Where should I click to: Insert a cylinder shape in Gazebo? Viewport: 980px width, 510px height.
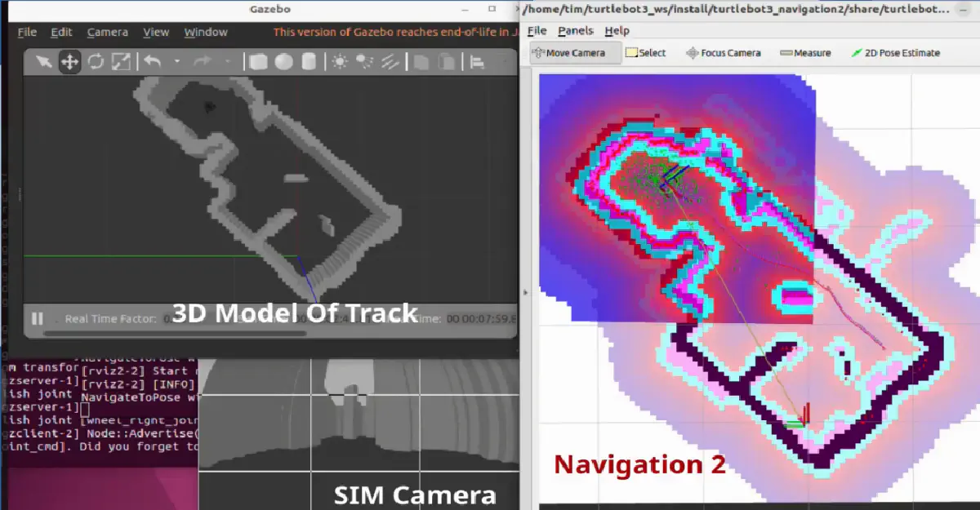click(309, 62)
